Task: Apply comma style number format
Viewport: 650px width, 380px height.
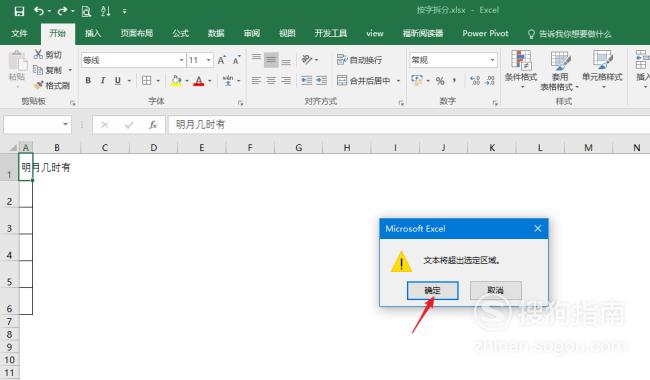Action: [454, 80]
